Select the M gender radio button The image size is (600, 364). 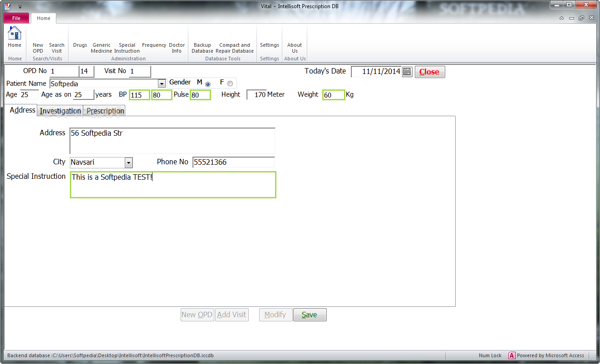tap(208, 84)
